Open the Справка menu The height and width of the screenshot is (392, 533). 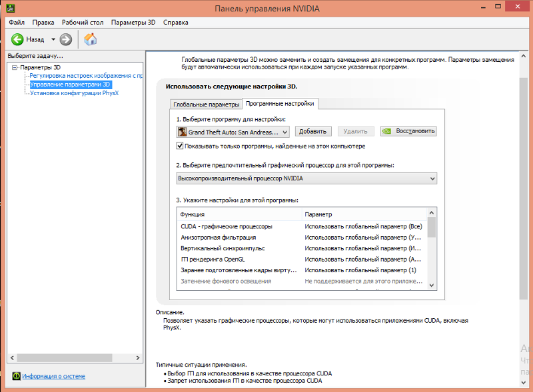pos(176,23)
